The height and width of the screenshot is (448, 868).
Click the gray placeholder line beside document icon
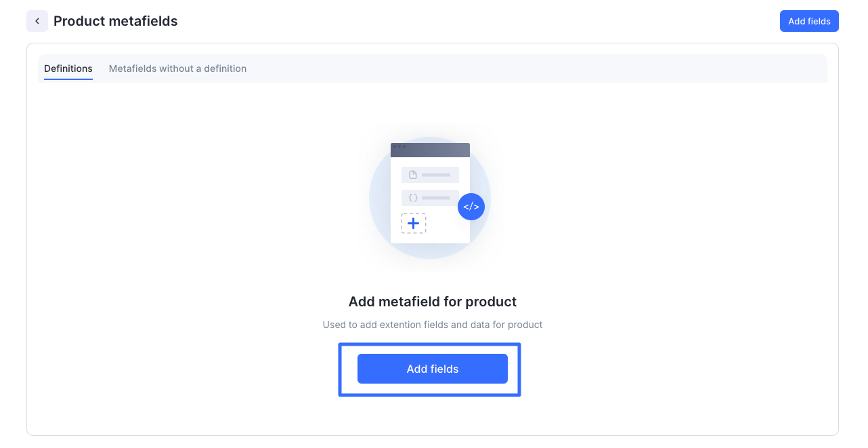coord(436,175)
